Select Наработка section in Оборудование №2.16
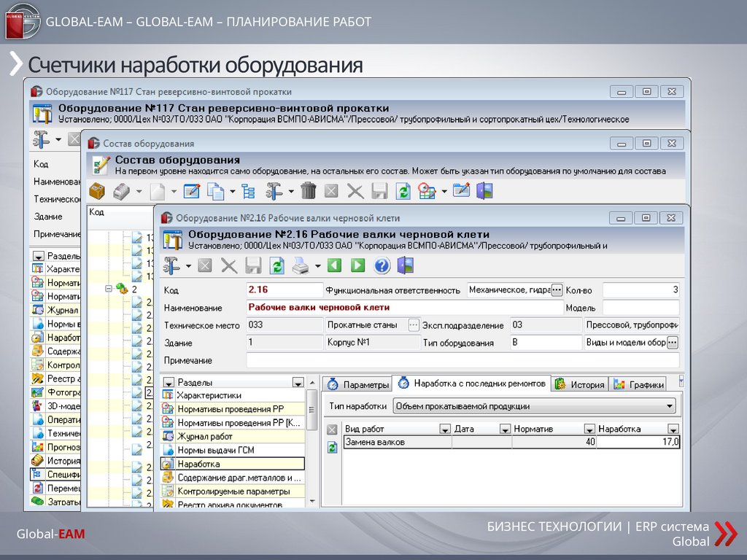The height and width of the screenshot is (560, 747). (233, 464)
